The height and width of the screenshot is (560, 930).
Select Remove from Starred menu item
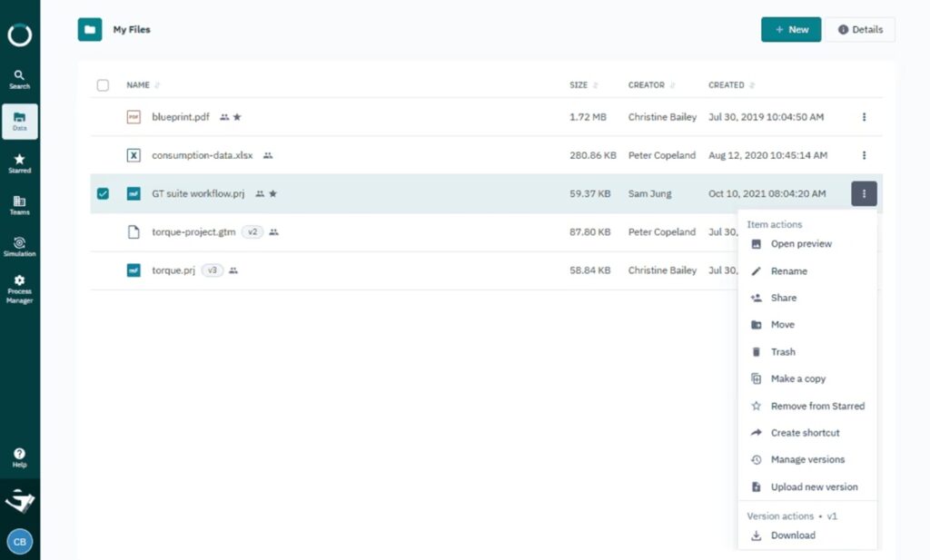(807, 406)
